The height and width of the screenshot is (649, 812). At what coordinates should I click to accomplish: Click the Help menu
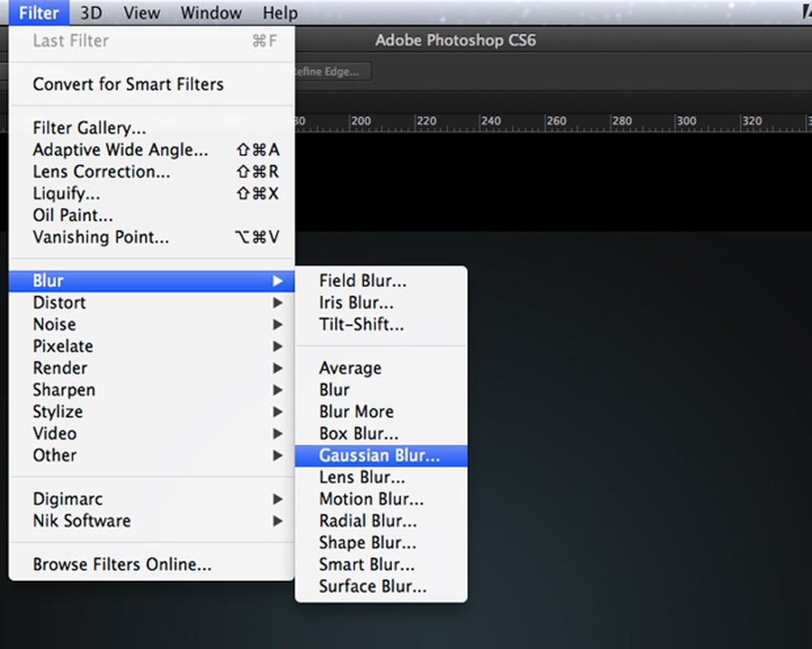280,13
